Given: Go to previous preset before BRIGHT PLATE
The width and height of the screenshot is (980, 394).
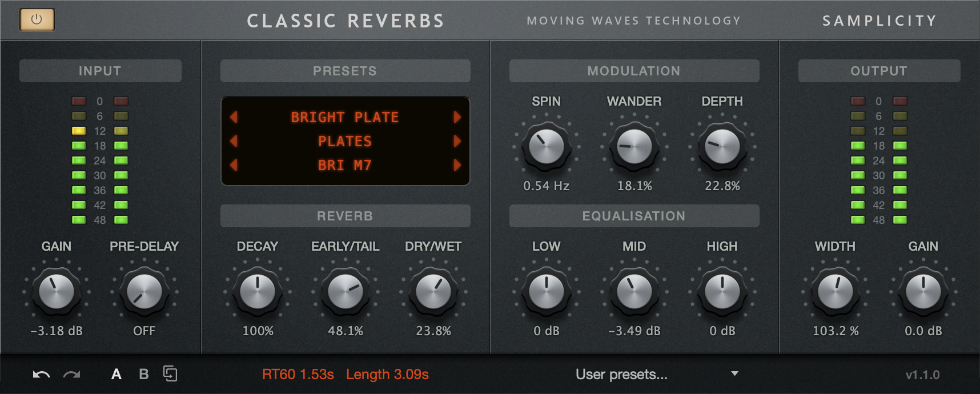Looking at the screenshot, I should click(234, 117).
